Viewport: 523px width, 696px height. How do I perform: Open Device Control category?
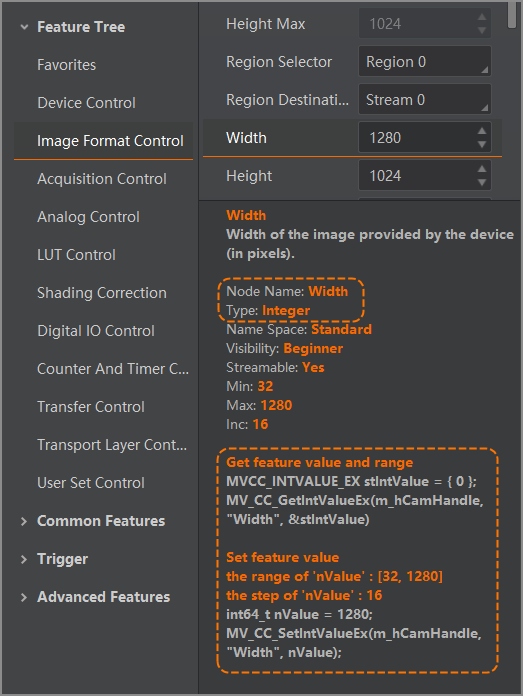click(x=87, y=103)
